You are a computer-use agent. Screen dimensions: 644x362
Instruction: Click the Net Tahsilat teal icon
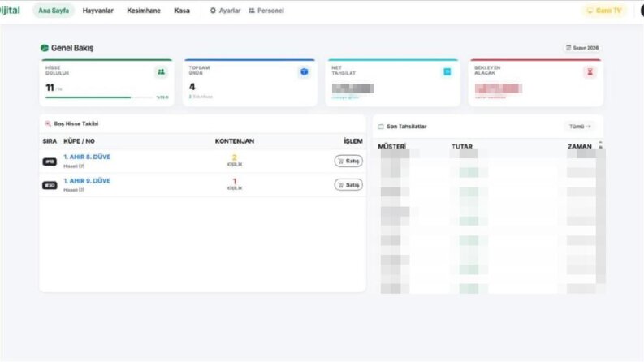447,72
